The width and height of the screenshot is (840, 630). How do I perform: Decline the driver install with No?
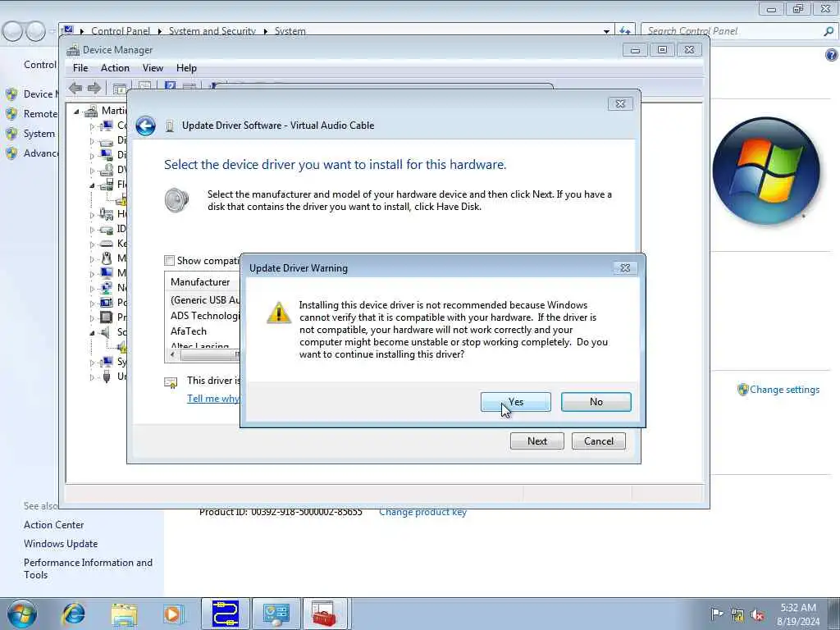pyautogui.click(x=596, y=402)
